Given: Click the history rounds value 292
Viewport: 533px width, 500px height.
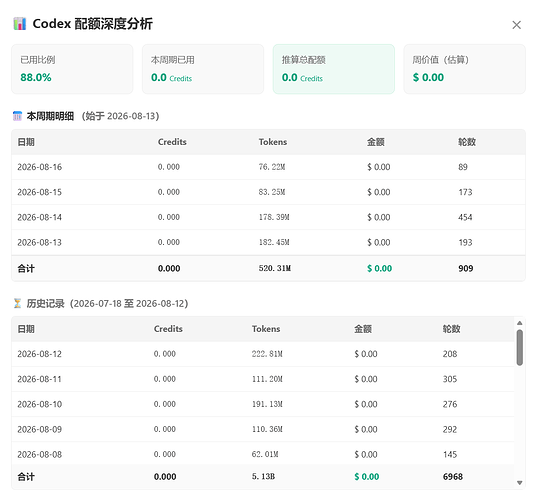Looking at the screenshot, I should click(x=450, y=429).
